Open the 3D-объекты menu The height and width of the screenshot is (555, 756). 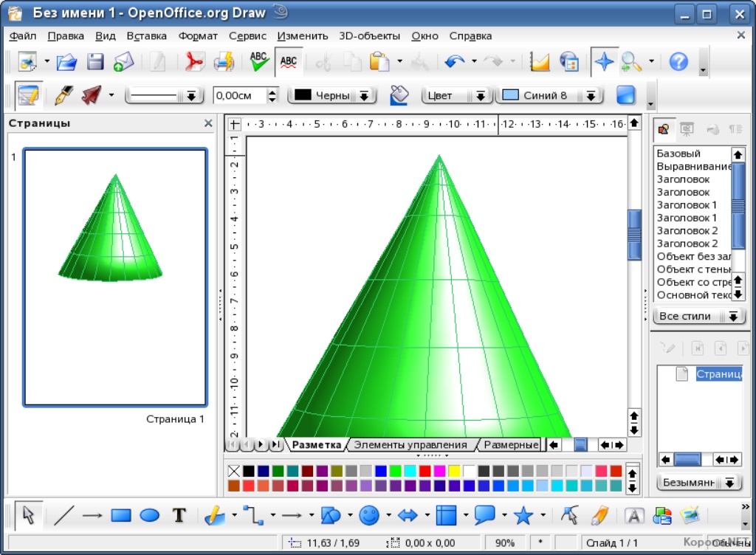point(369,36)
